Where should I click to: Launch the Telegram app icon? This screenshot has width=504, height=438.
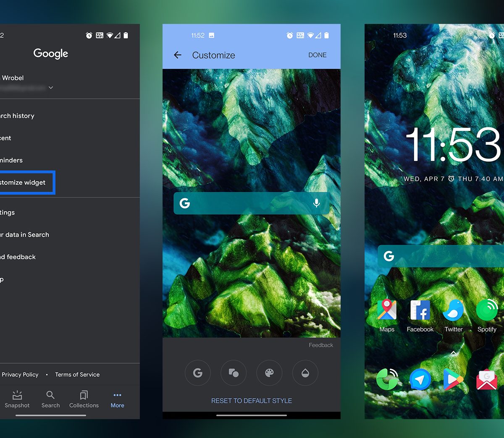(420, 380)
